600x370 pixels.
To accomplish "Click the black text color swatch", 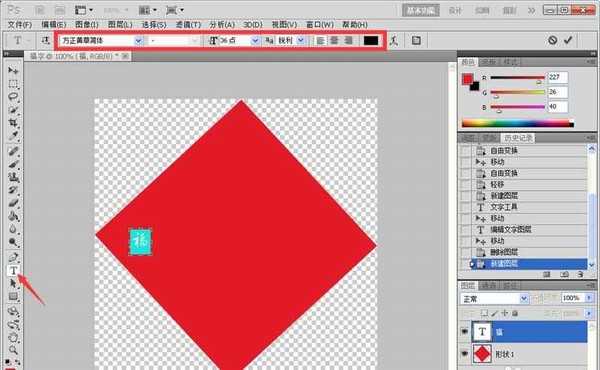I will [x=371, y=41].
